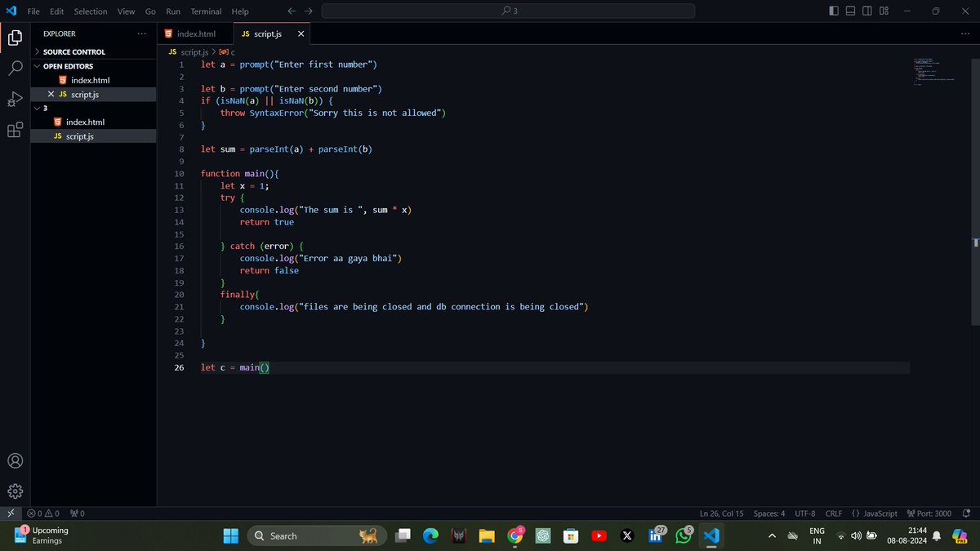The width and height of the screenshot is (980, 551).
Task: Click Port: 3000 Live Server status
Action: point(929,513)
